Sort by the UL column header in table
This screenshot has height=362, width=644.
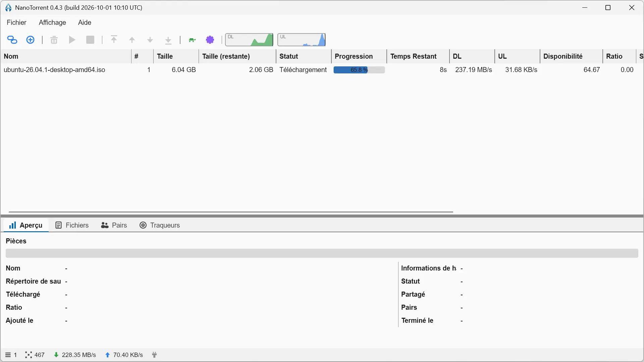click(517, 56)
